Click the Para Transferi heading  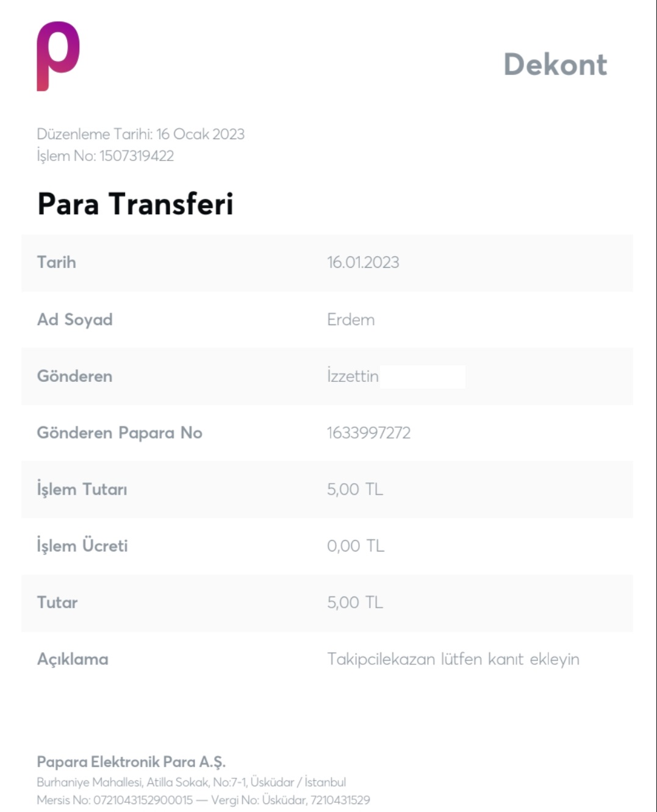point(135,204)
